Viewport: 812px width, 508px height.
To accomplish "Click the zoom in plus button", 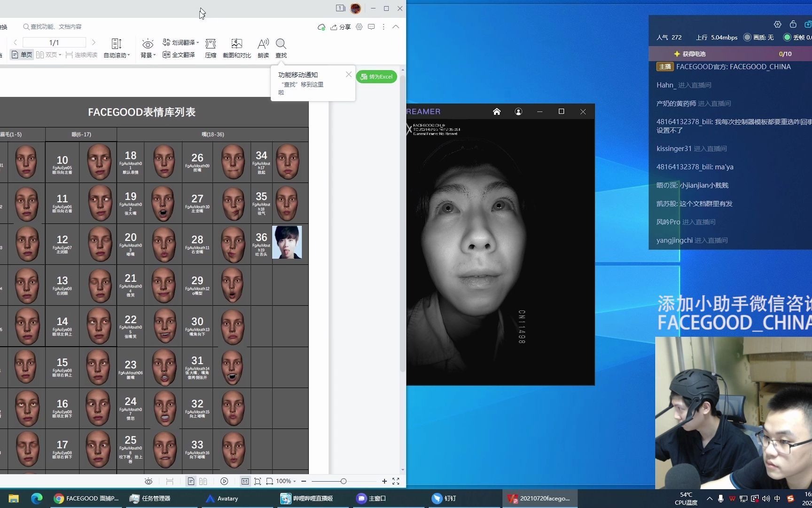I will 384,481.
